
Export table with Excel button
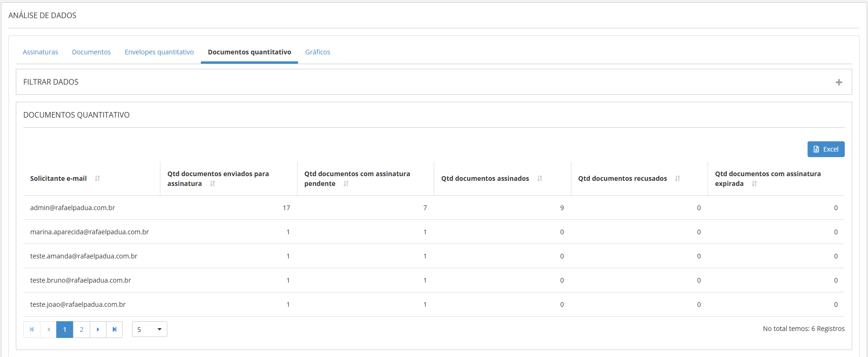pyautogui.click(x=826, y=149)
